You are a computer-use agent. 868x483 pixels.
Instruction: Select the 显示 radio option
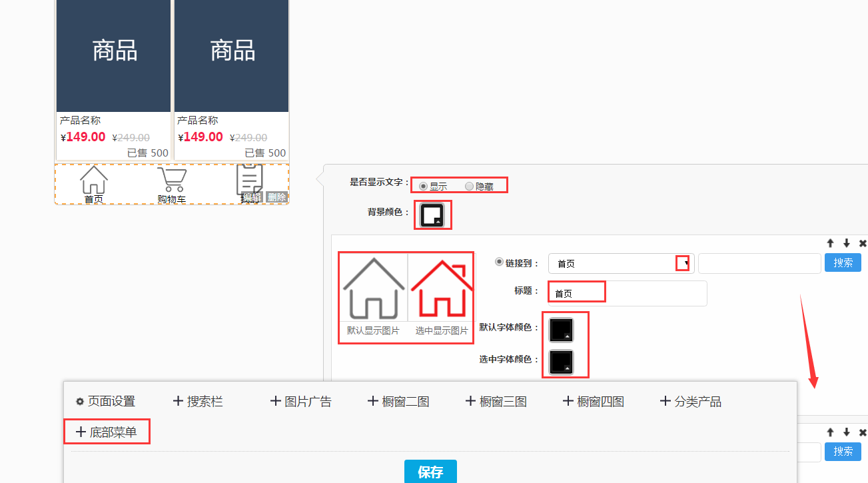tap(424, 187)
